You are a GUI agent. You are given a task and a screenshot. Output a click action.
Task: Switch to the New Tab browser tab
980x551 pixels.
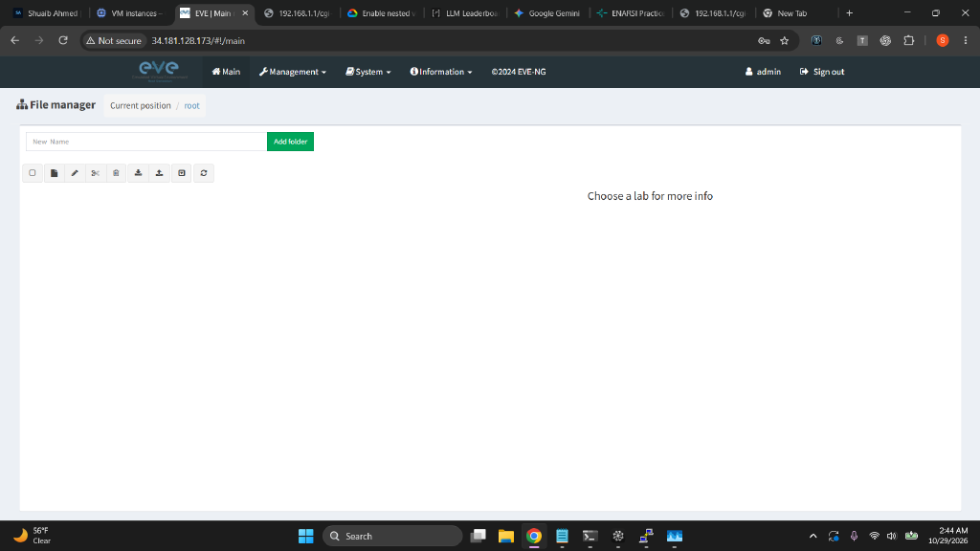pos(792,13)
